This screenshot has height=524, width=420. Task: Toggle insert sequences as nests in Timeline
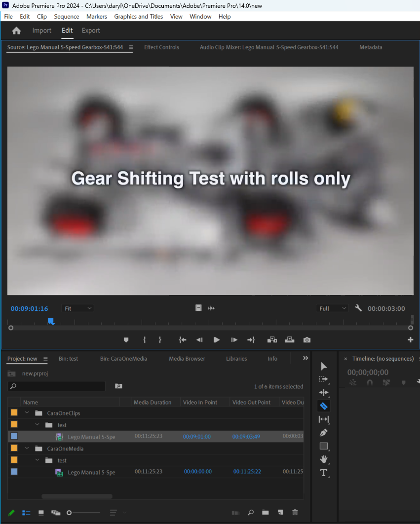coord(353,383)
